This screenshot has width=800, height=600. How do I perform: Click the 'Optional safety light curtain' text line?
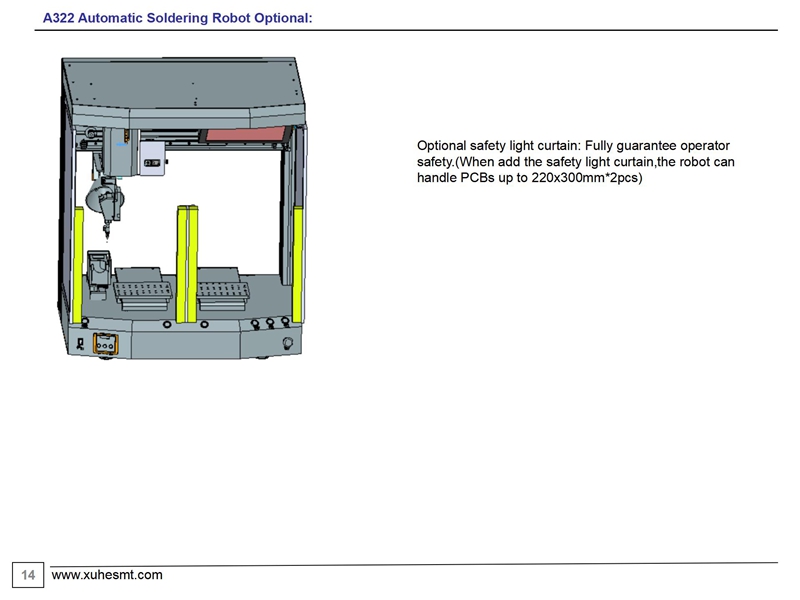[573, 146]
